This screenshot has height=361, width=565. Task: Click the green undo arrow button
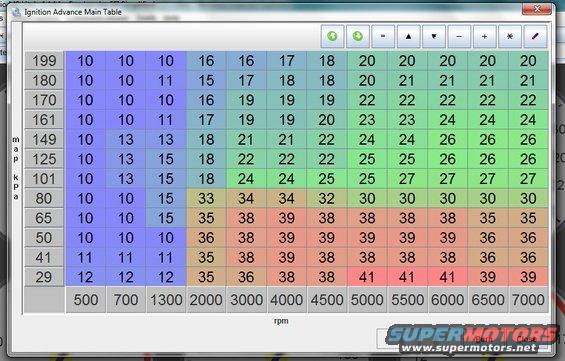(332, 36)
